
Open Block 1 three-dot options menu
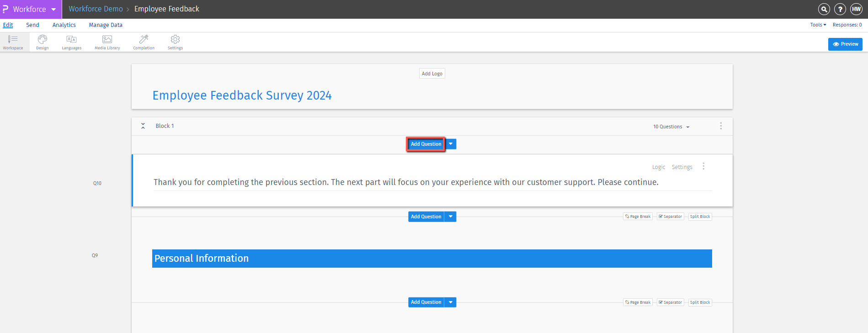point(721,126)
